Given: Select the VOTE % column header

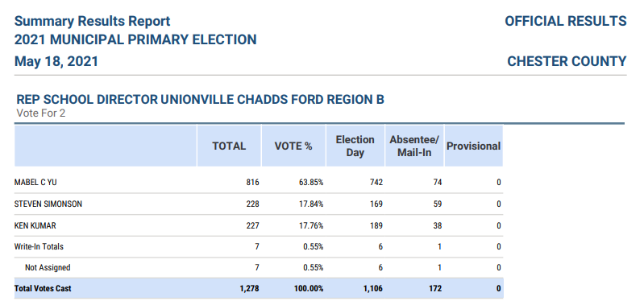Looking at the screenshot, I should point(293,146).
